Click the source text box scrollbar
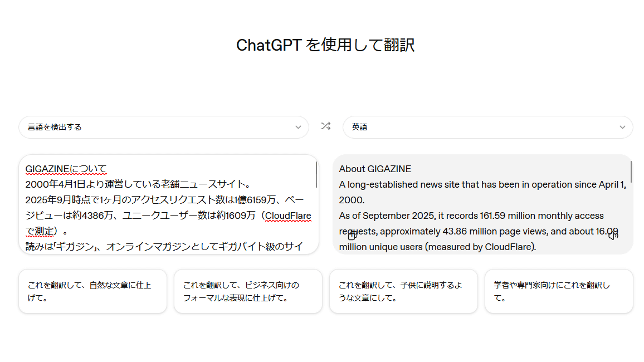 point(316,174)
